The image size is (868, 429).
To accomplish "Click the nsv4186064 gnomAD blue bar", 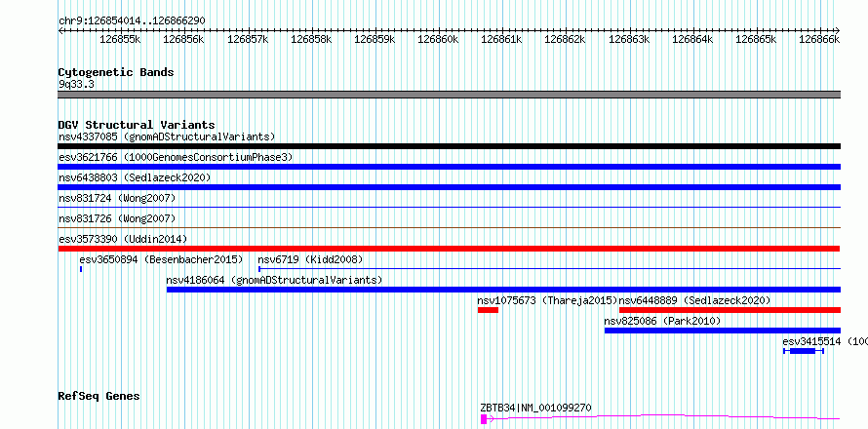I will pos(503,290).
